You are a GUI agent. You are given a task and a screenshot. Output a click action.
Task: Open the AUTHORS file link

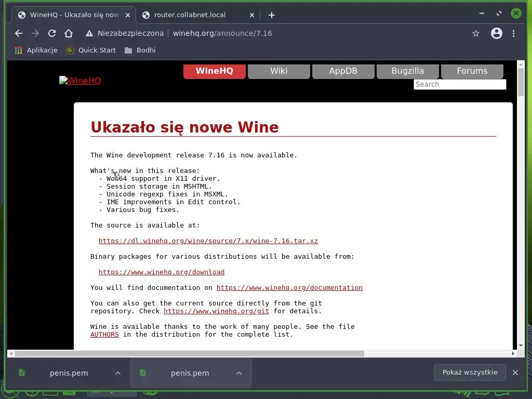click(104, 335)
